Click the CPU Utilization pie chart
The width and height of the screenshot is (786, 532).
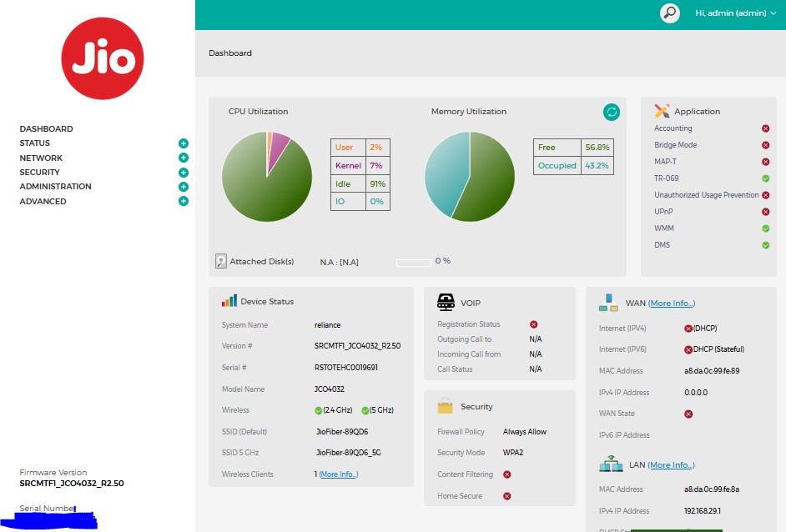click(267, 176)
